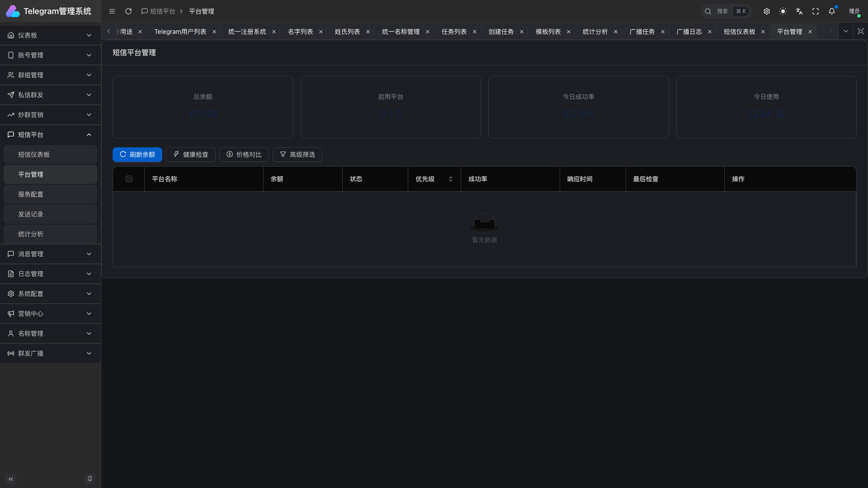Collapse the 短信平台 sidebar section
Image resolution: width=868 pixels, height=488 pixels.
[x=50, y=135]
